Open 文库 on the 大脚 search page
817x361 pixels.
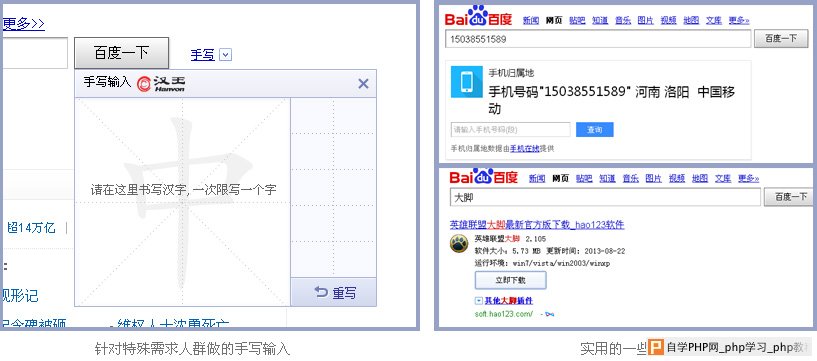pyautogui.click(x=723, y=178)
